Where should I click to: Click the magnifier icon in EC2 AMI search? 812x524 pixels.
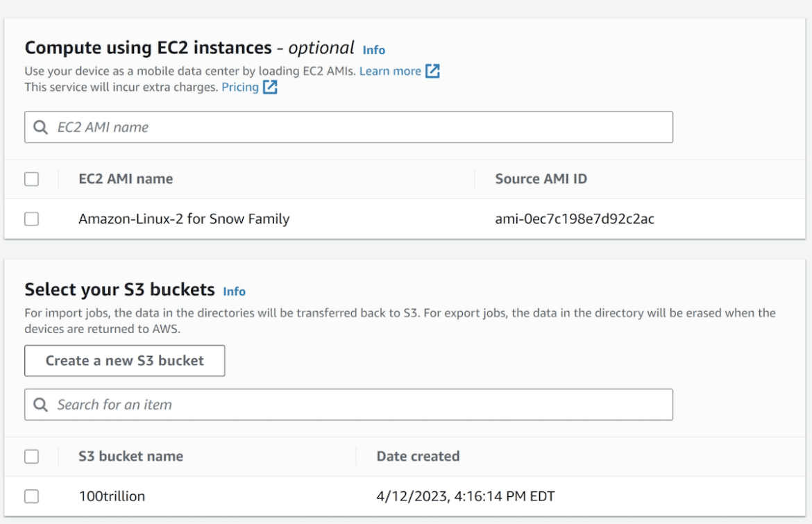tap(40, 128)
